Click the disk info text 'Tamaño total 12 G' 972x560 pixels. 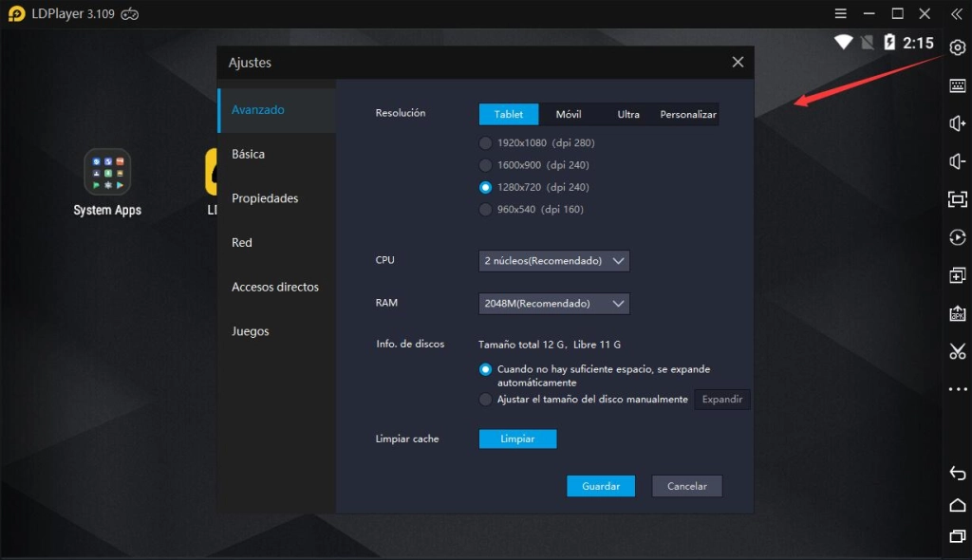(x=521, y=345)
